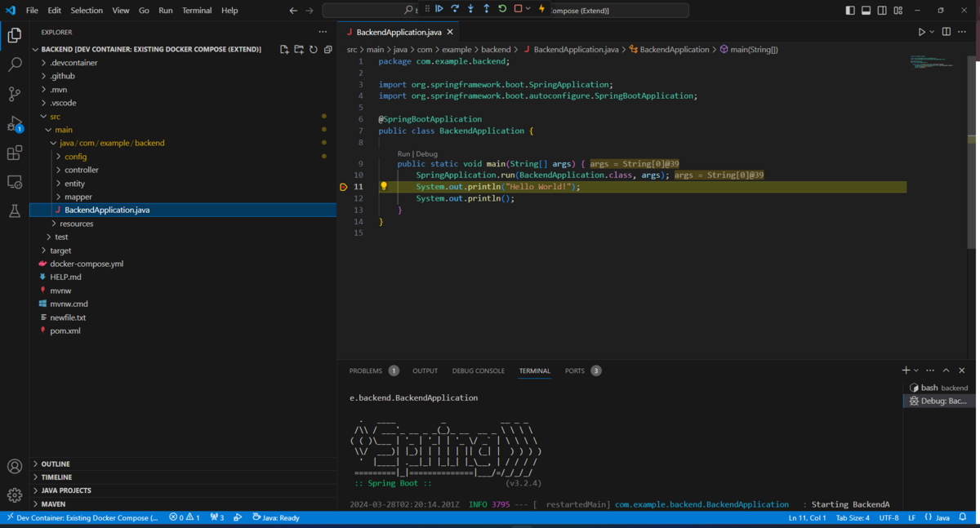The image size is (980, 528).
Task: Open the Search view in activity bar
Action: coord(15,64)
